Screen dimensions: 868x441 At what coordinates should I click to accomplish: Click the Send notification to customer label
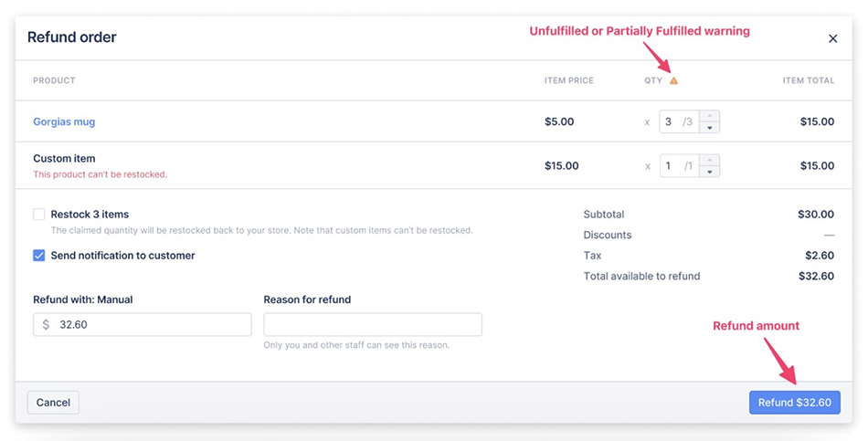(x=123, y=256)
